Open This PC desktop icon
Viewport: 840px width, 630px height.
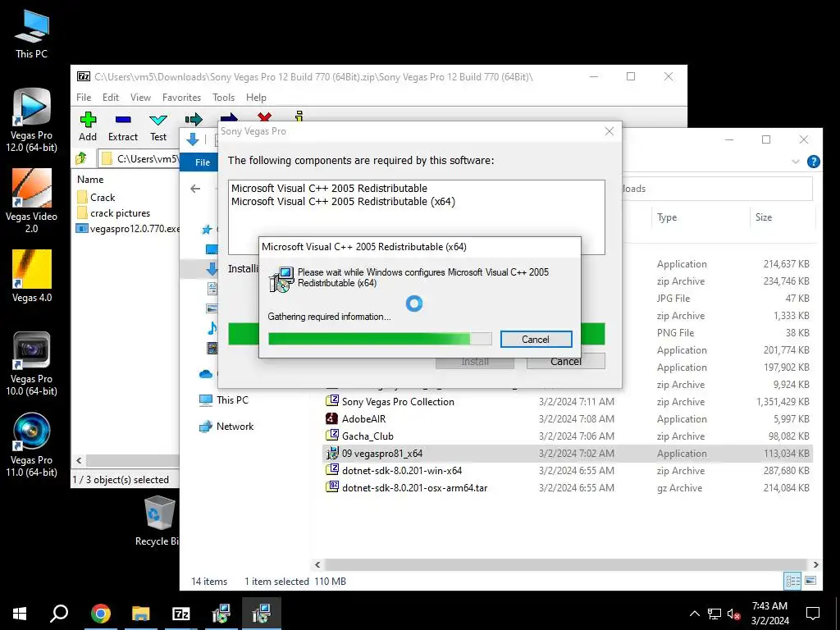(32, 33)
